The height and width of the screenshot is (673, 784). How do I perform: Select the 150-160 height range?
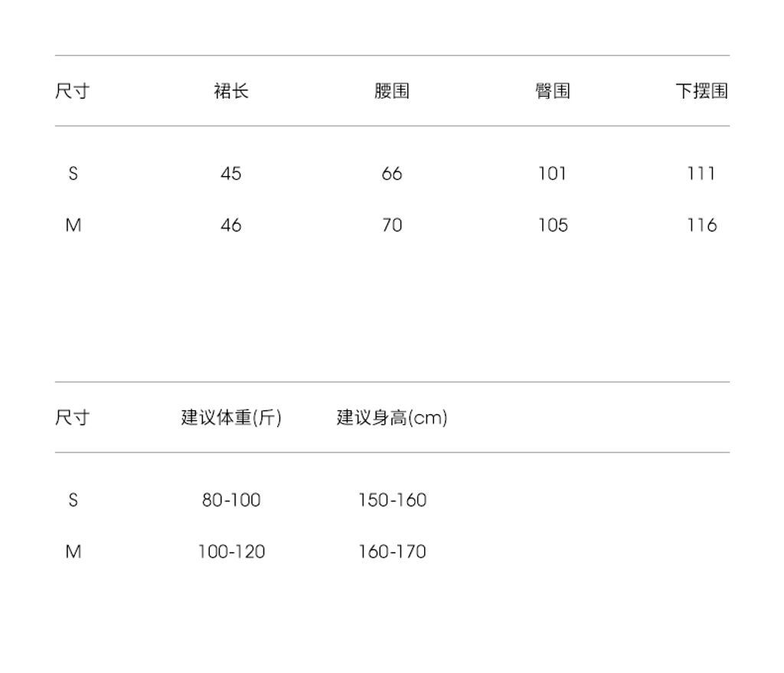coord(392,500)
